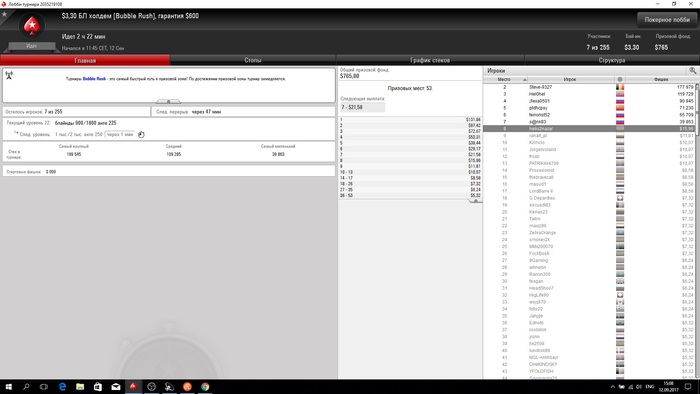Click the PokerStars red spade logo
Viewport: 700px width, 394px height.
(x=32, y=26)
